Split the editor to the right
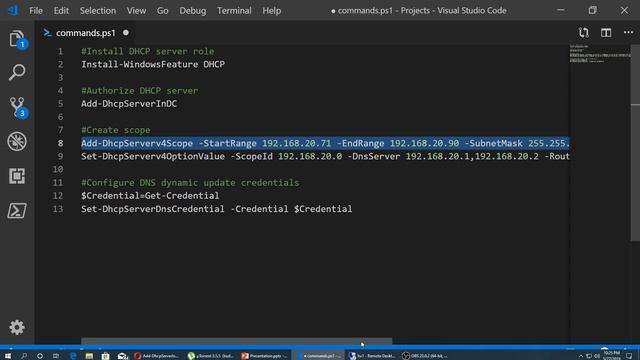Screen dimensions: 640x360 [x=606, y=33]
